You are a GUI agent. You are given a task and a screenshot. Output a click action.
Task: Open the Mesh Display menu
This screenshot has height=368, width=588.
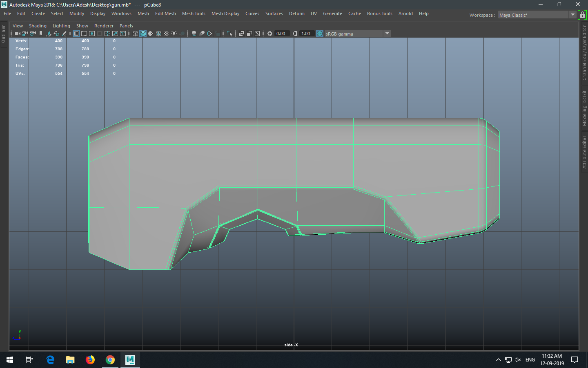pos(225,13)
